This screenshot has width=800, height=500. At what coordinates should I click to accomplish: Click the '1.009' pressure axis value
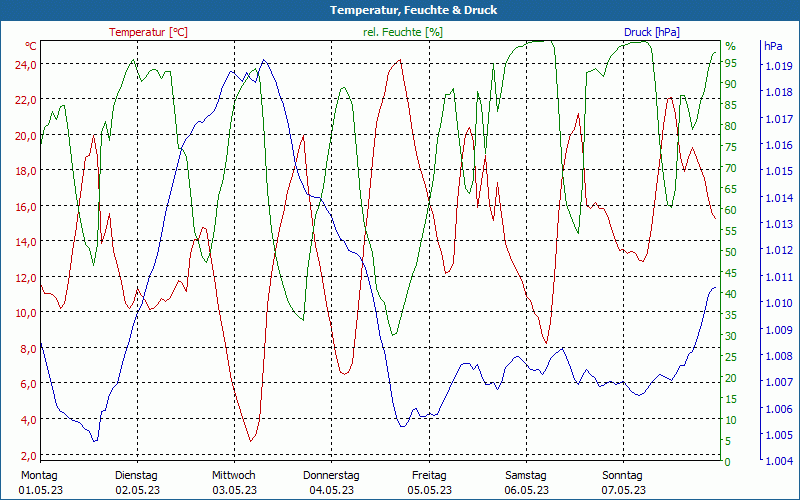pyautogui.click(x=779, y=330)
